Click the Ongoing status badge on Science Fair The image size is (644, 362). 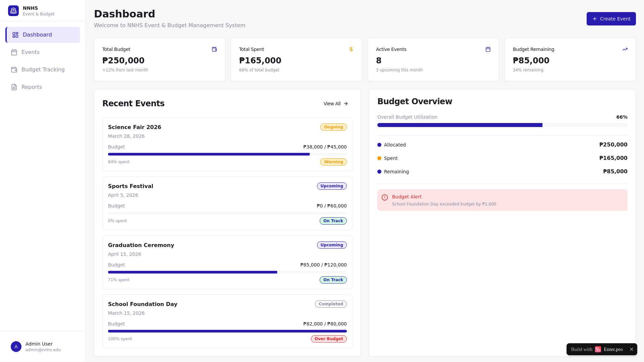pos(333,127)
